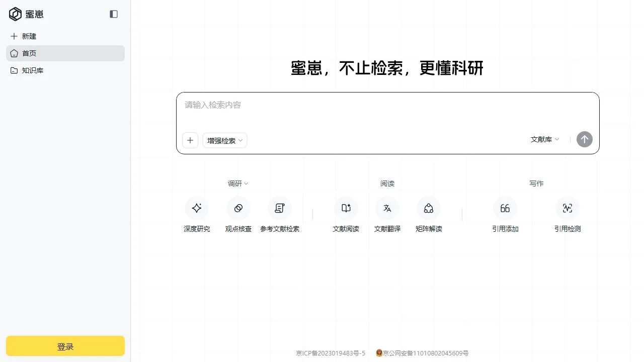Viewport: 644px width, 362px height.
Task: Open the 引用添加 quote icon
Action: click(505, 208)
